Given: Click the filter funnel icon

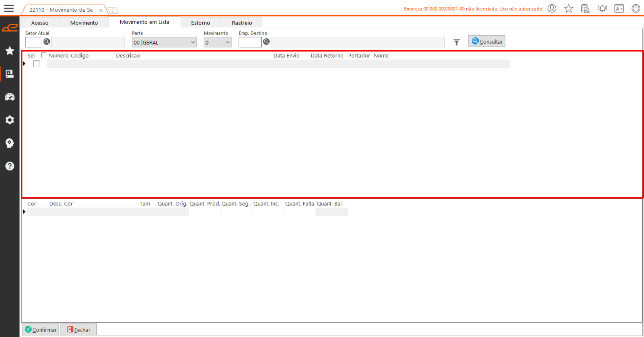Looking at the screenshot, I should tap(456, 42).
